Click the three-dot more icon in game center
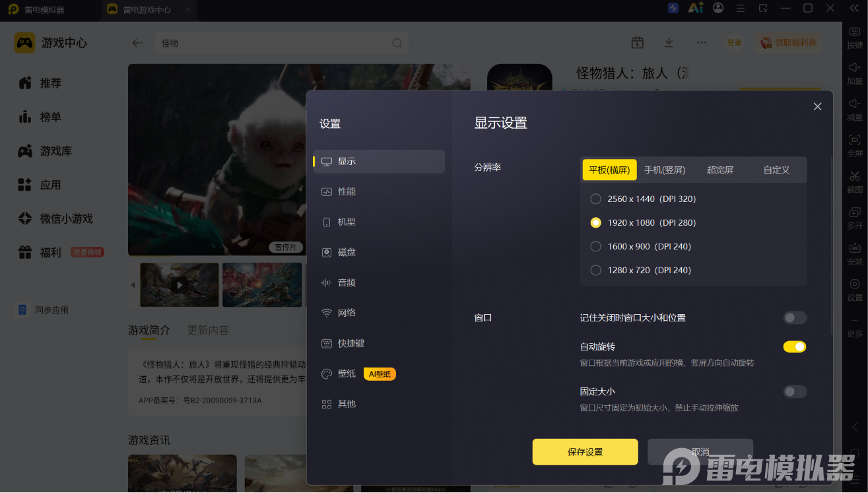The height and width of the screenshot is (493, 868). 702,42
